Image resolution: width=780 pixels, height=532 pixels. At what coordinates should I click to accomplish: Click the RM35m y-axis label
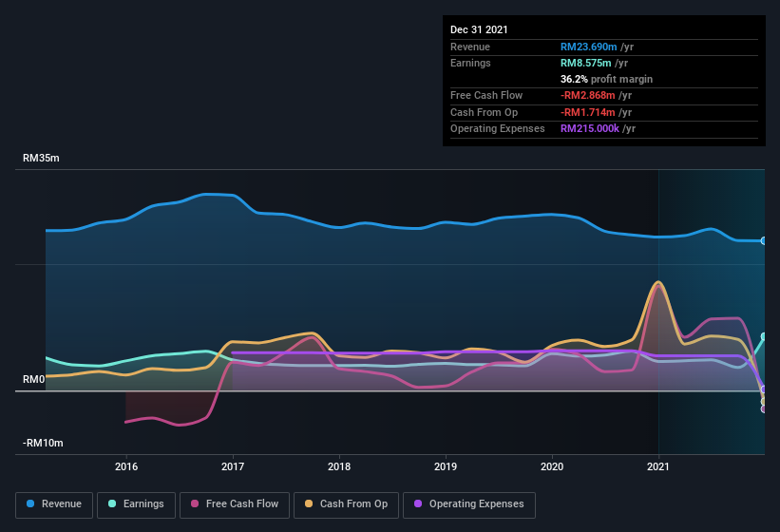[x=41, y=159]
